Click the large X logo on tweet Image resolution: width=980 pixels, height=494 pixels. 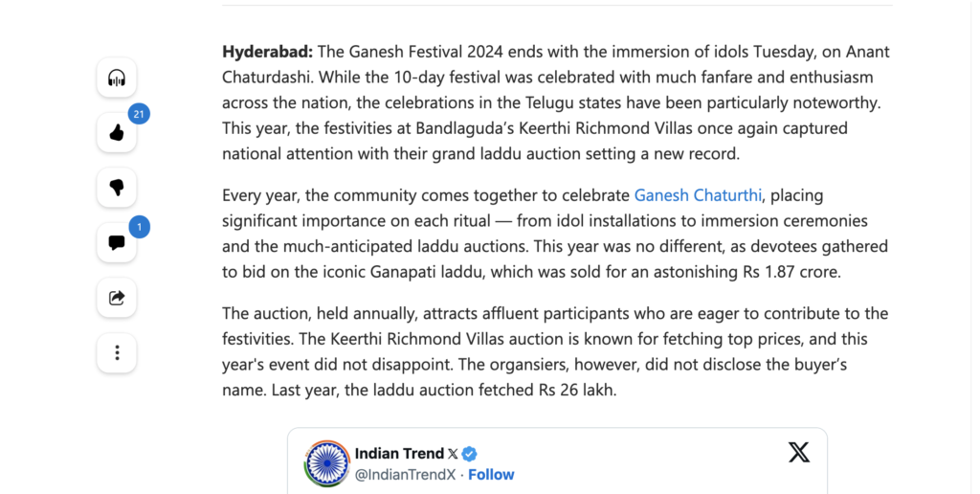coord(798,453)
